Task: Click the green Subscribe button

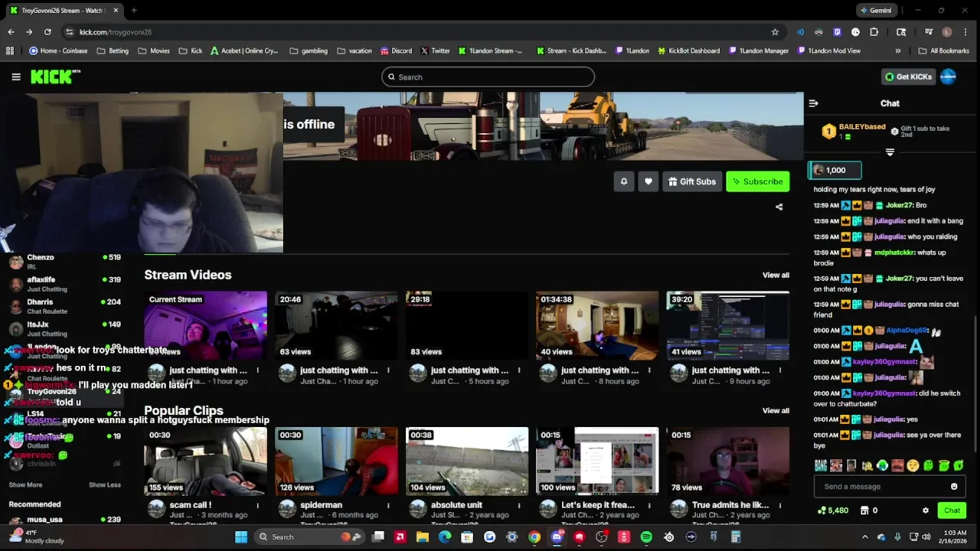Action: point(757,181)
